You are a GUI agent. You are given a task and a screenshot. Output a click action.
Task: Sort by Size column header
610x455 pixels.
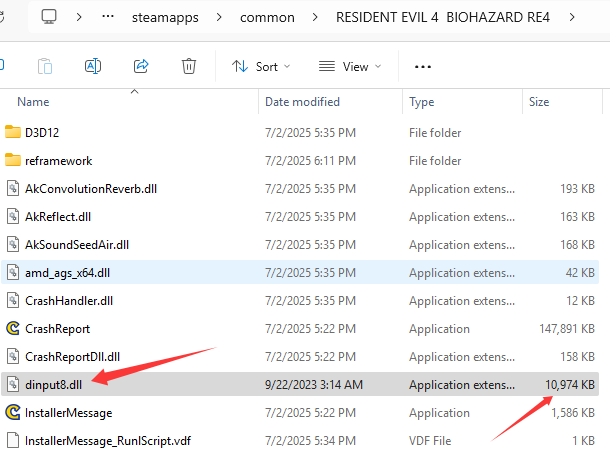tap(539, 102)
